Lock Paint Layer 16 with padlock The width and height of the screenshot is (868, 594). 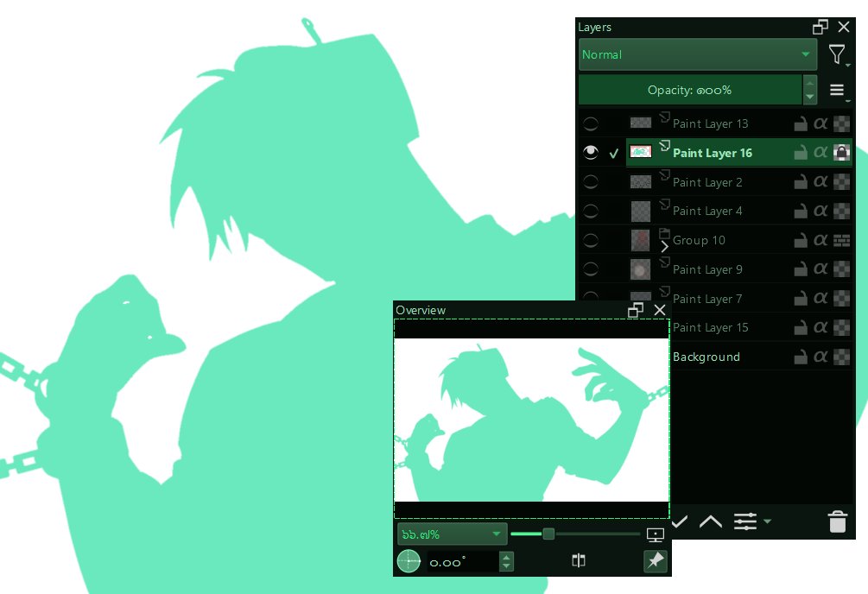(801, 152)
